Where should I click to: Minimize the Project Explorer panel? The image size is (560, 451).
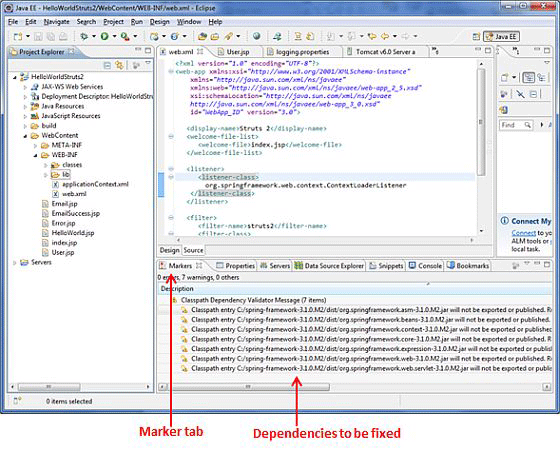(138, 50)
